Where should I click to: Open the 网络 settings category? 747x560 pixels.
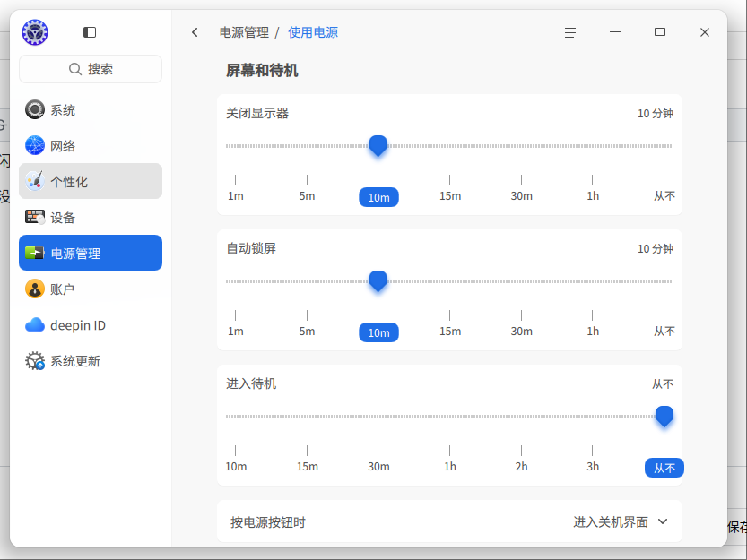91,146
